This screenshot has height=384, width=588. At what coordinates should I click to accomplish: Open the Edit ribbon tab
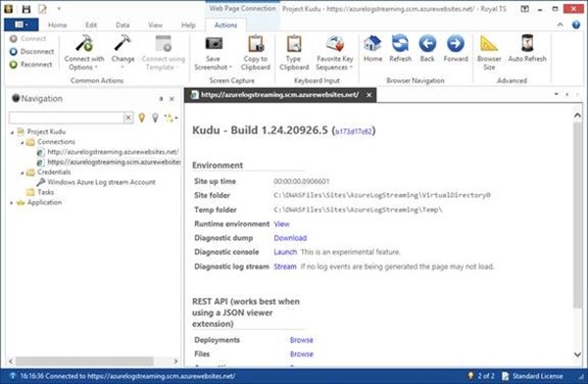click(x=91, y=24)
